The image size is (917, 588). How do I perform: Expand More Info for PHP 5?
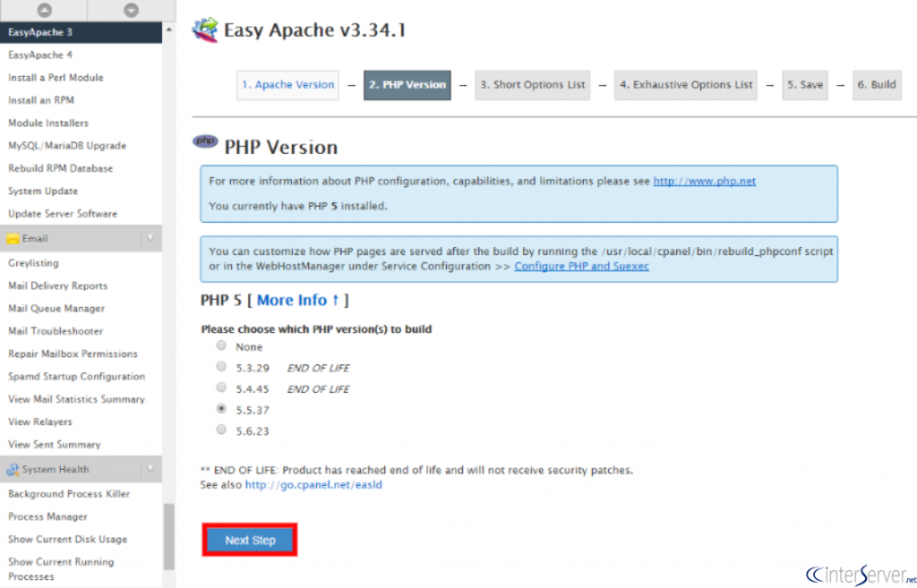[x=297, y=301]
